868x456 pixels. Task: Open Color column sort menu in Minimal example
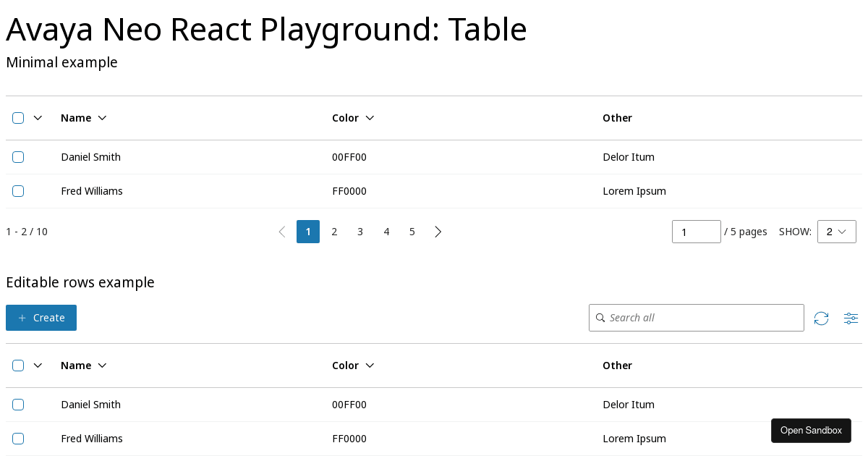tap(370, 118)
